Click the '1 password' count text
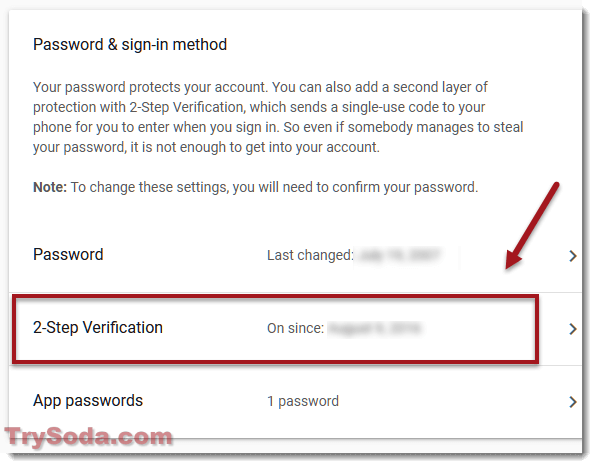Screen dimensions: 597x468 tap(303, 401)
